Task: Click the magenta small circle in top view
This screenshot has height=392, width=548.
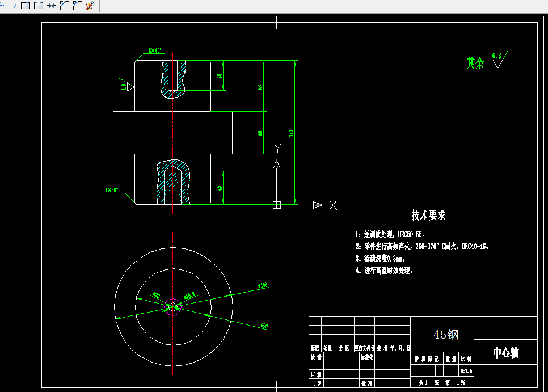Action: tap(172, 307)
